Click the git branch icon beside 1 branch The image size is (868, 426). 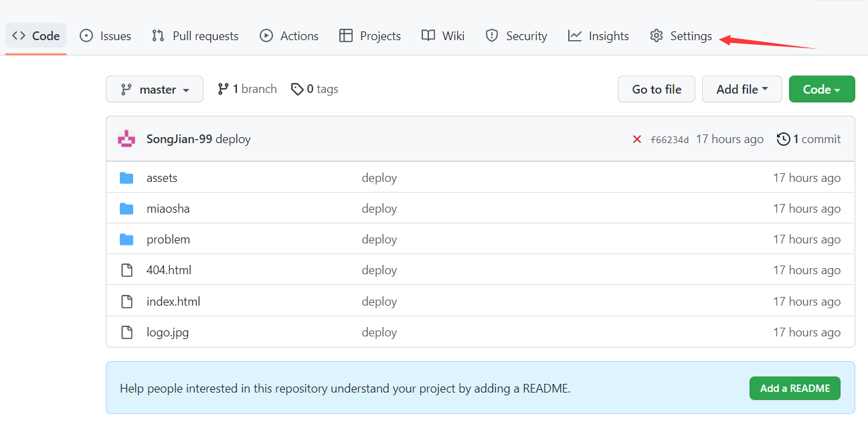224,89
